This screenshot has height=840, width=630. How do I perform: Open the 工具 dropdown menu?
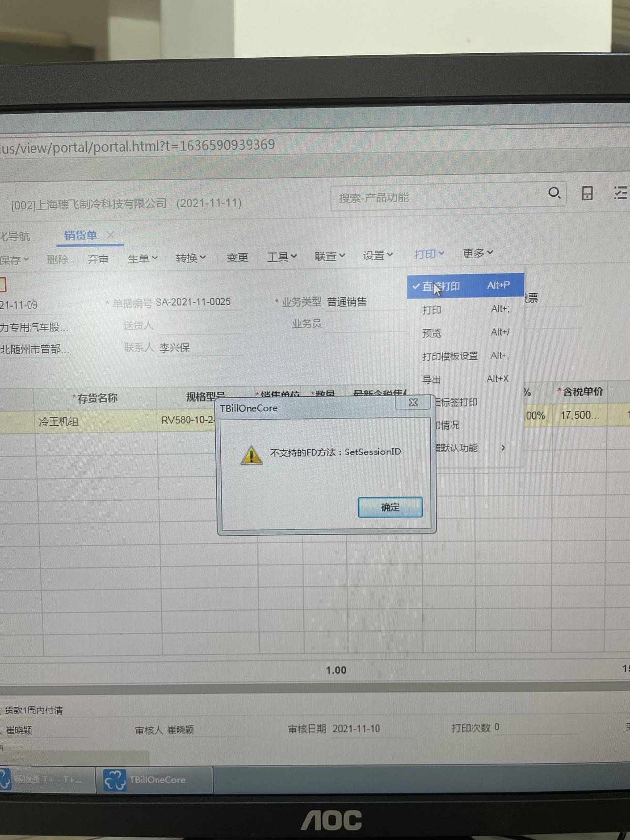tap(282, 257)
